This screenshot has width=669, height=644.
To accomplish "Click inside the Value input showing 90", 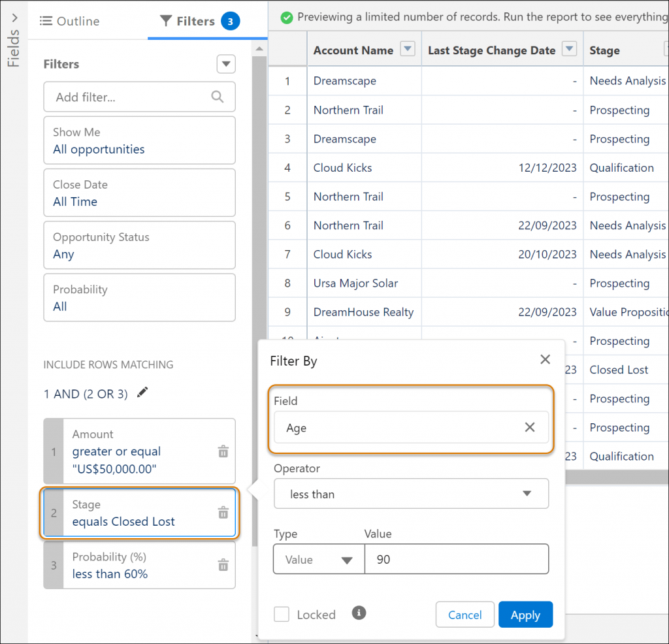I will click(456, 559).
